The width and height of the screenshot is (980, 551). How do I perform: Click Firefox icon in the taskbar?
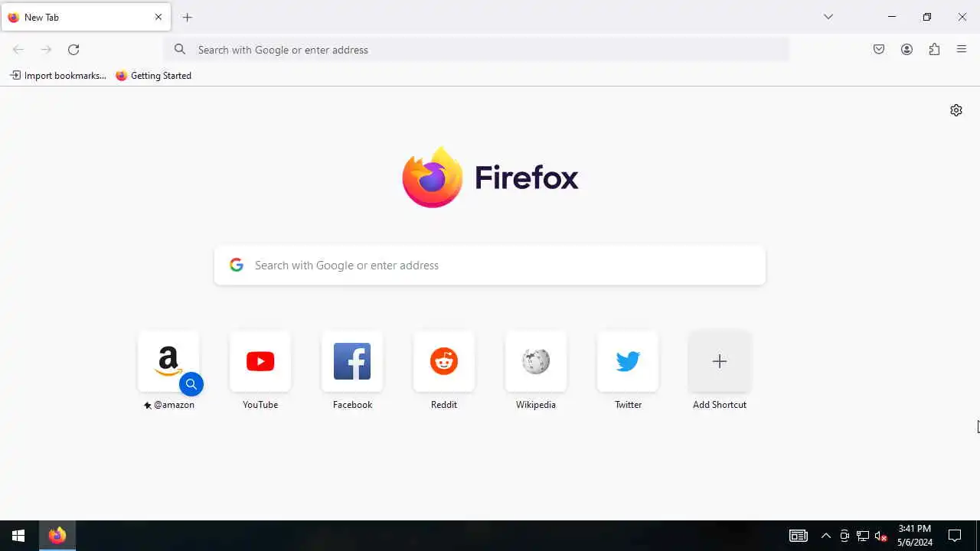57,536
